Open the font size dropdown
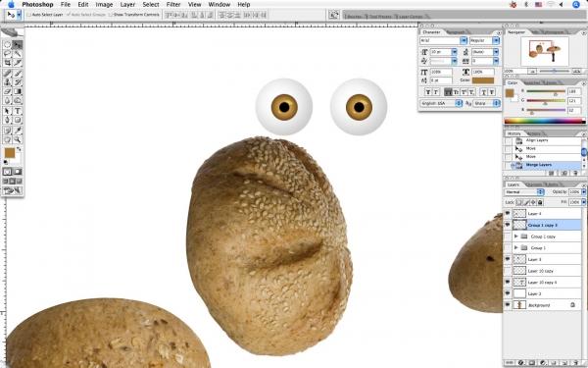Image resolution: width=588 pixels, height=368 pixels. [454, 52]
